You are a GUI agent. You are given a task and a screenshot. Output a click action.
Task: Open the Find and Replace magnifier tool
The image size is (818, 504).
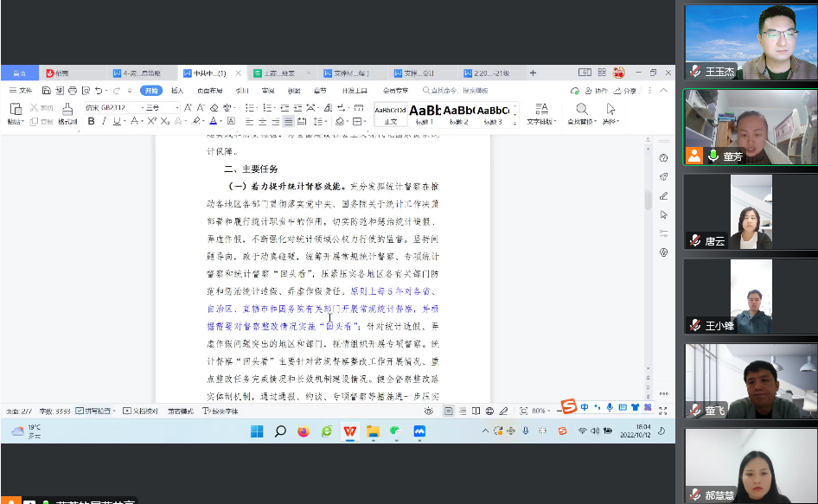[582, 109]
